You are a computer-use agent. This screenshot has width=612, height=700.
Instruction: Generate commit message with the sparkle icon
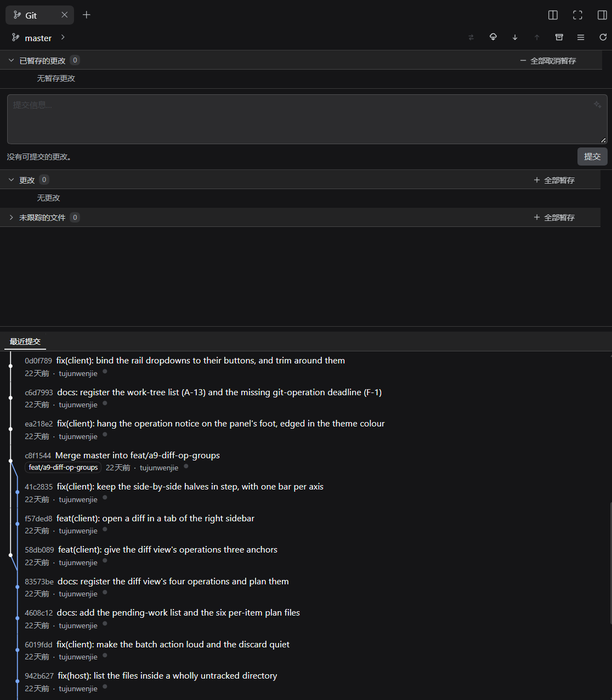click(x=597, y=105)
